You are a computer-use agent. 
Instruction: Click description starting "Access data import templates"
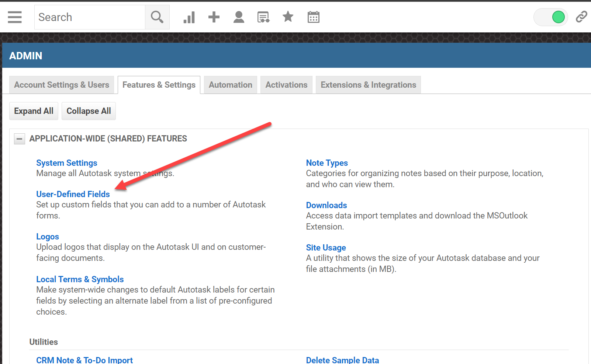click(x=417, y=221)
